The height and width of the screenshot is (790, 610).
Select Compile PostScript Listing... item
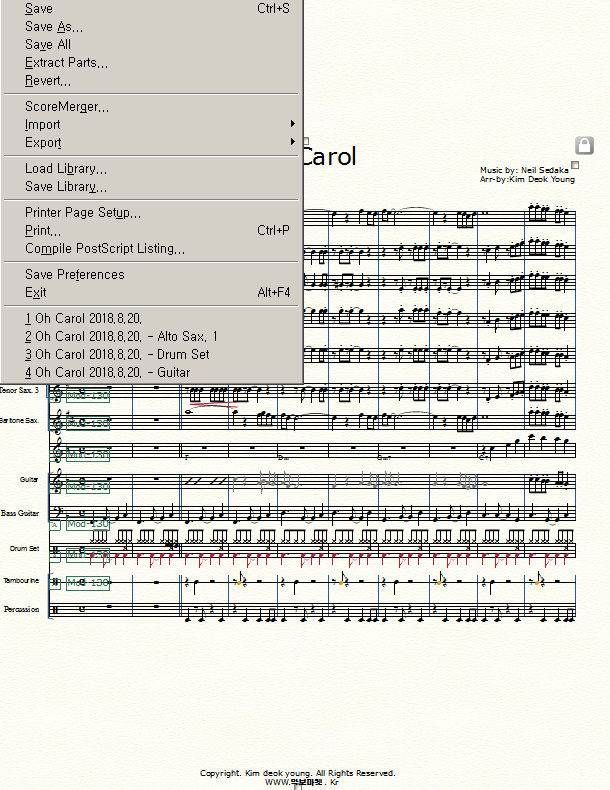point(105,248)
